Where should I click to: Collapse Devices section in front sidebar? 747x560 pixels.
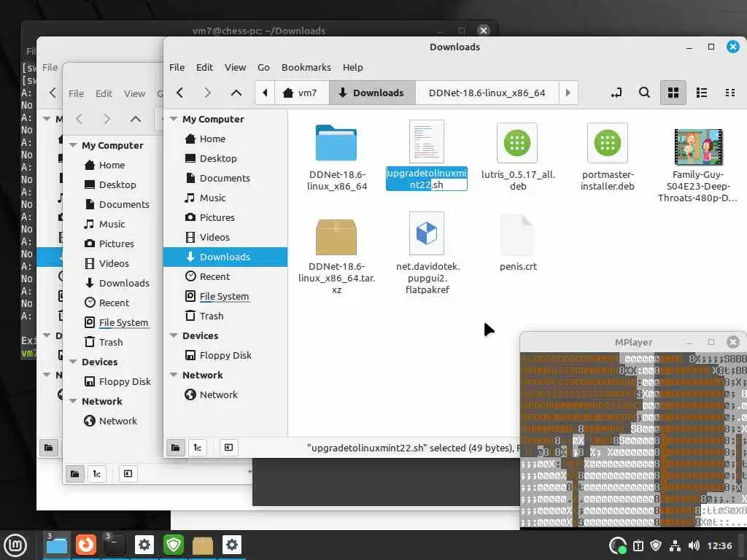point(174,335)
